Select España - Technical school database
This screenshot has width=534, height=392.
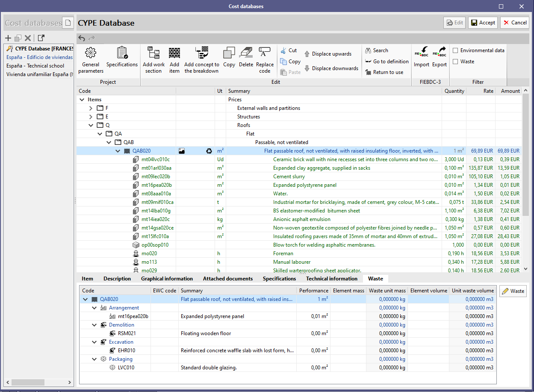(x=39, y=66)
